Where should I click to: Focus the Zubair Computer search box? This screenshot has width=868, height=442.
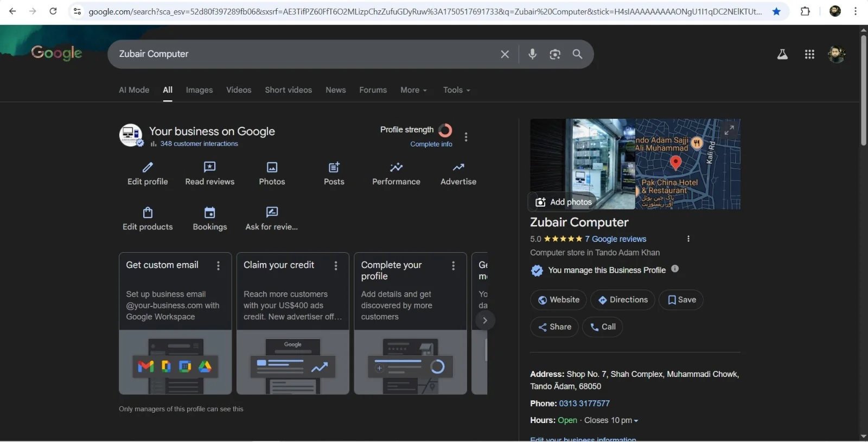pyautogui.click(x=304, y=54)
